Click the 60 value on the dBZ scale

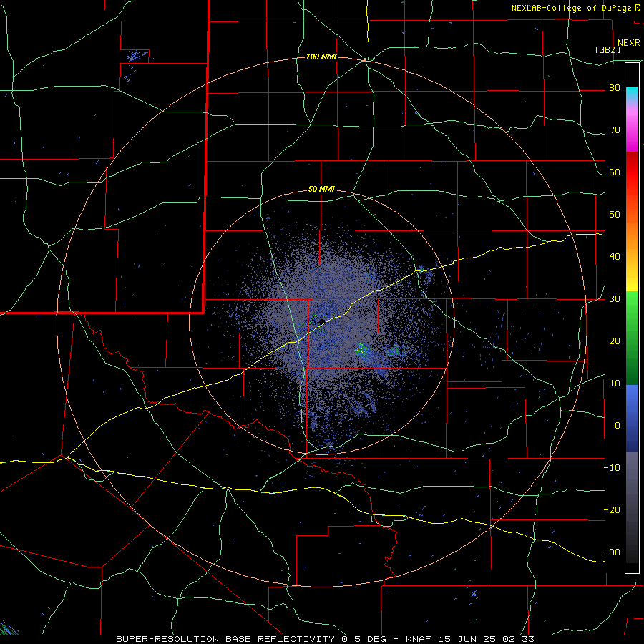coord(615,172)
